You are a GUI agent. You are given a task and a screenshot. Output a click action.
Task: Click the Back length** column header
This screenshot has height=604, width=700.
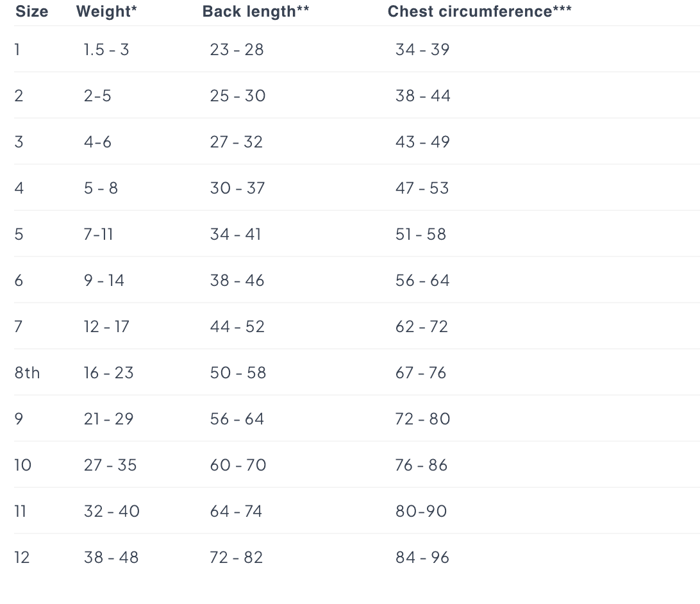point(256,12)
